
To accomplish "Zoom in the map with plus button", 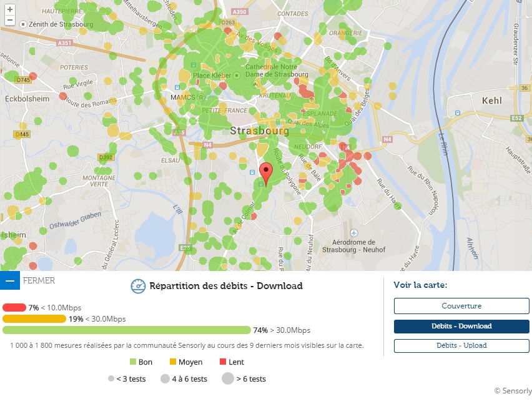I will (10, 9).
